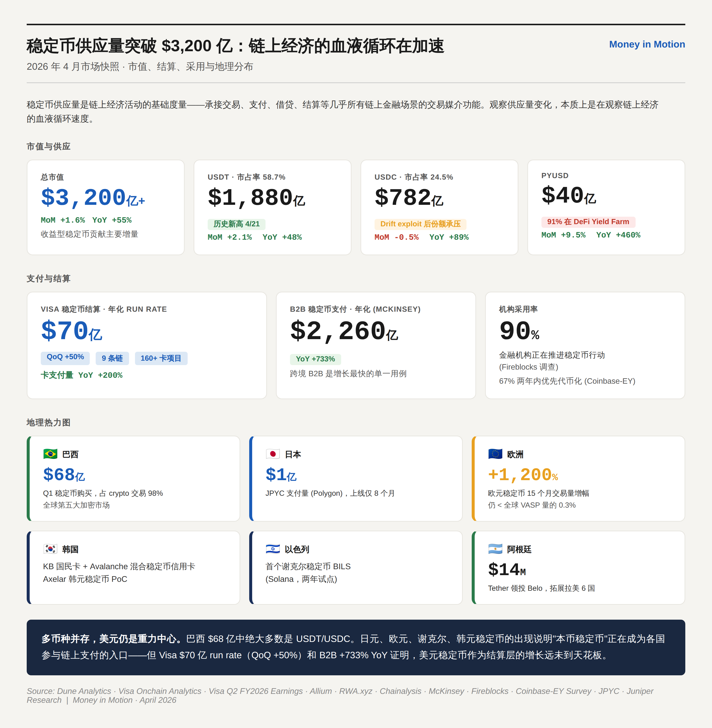Click the 支付与结算 section heading
Image resolution: width=712 pixels, height=728 pixels.
point(48,279)
